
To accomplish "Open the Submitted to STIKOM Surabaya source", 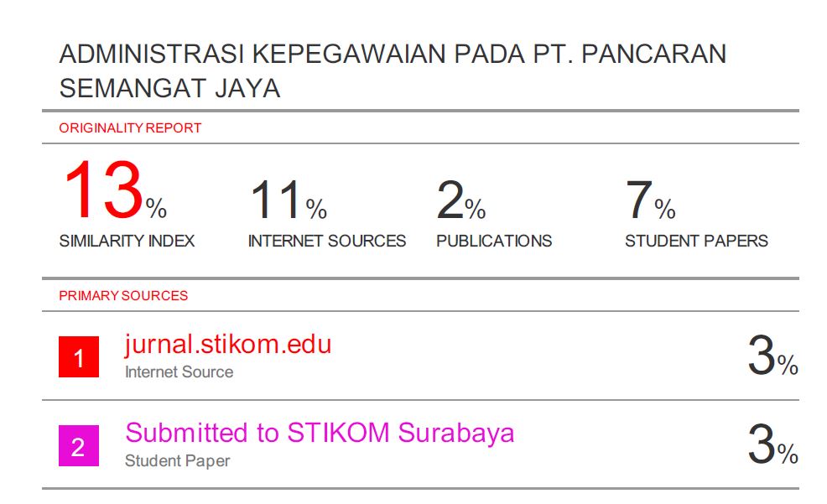I will point(320,433).
